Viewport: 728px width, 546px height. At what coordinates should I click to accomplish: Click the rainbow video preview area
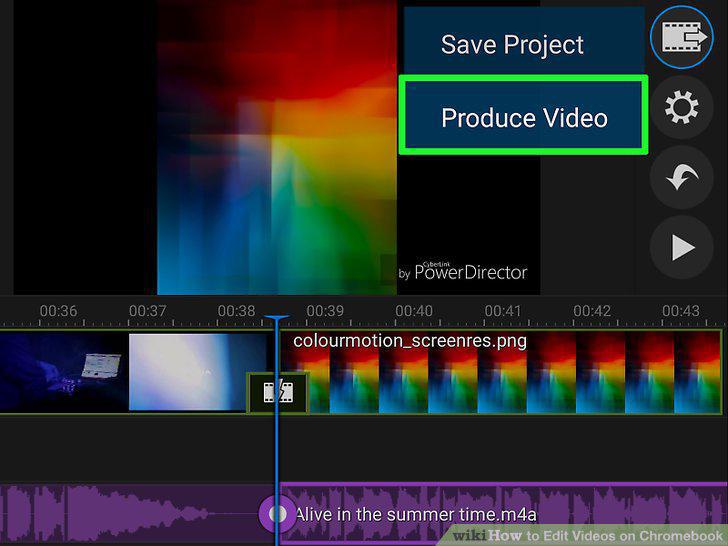click(277, 147)
